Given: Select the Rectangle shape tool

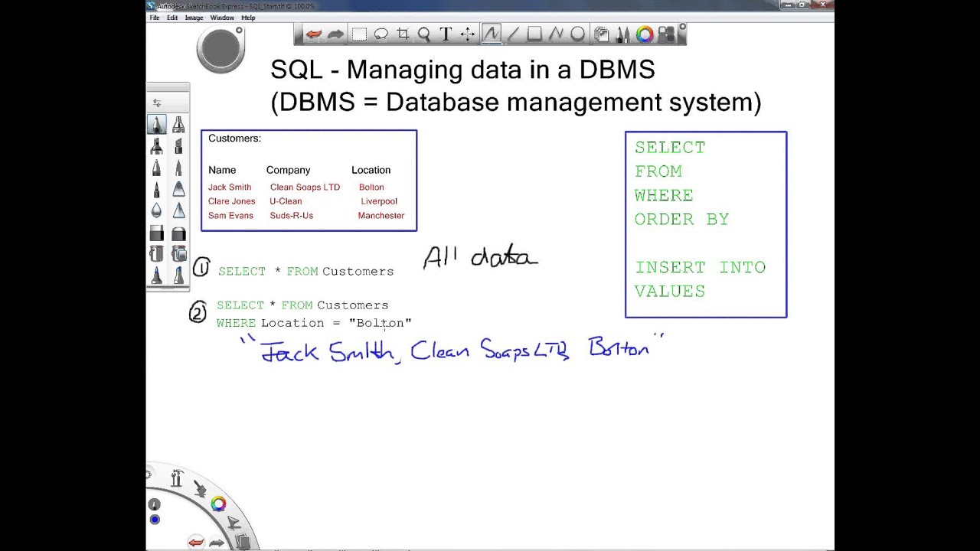Looking at the screenshot, I should (x=534, y=34).
